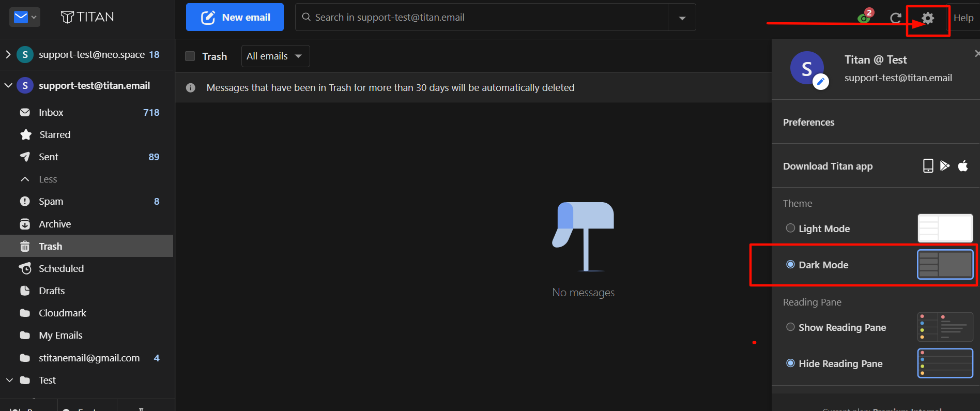Image resolution: width=980 pixels, height=411 pixels.
Task: Click the stitanemail@gmail.com folder icon
Action: (25, 358)
